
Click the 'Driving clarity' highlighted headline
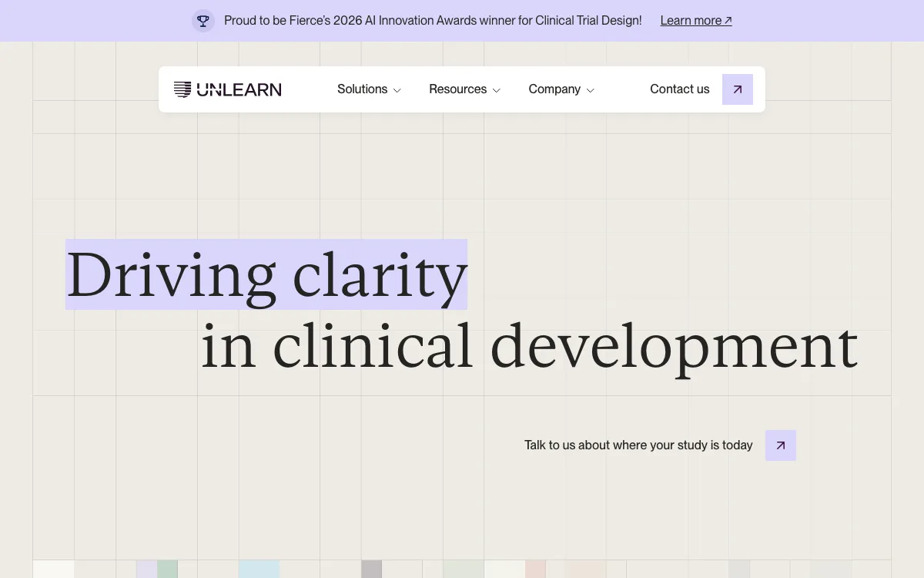tap(266, 274)
